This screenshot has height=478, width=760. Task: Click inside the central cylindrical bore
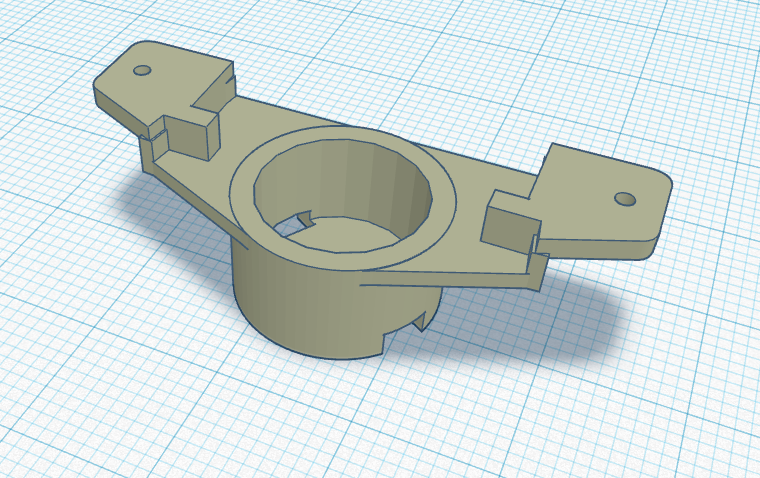(x=343, y=196)
